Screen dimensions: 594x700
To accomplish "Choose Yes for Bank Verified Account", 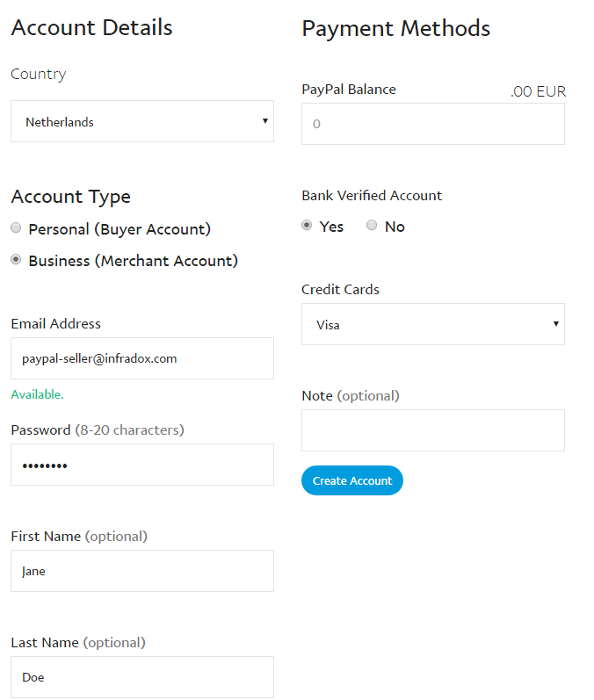I will pos(307,225).
